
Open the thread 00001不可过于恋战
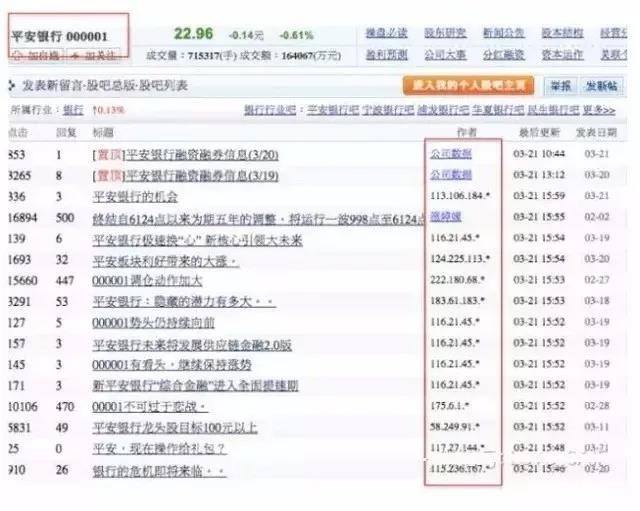click(x=150, y=407)
